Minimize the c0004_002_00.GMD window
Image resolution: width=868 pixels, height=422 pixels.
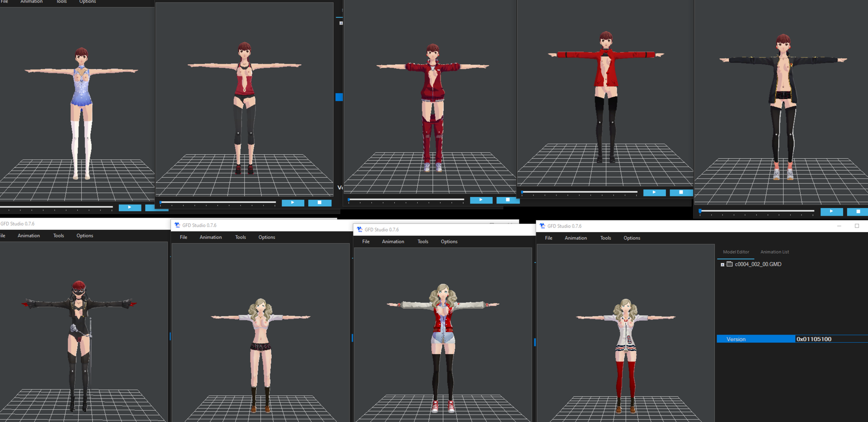[x=840, y=226]
